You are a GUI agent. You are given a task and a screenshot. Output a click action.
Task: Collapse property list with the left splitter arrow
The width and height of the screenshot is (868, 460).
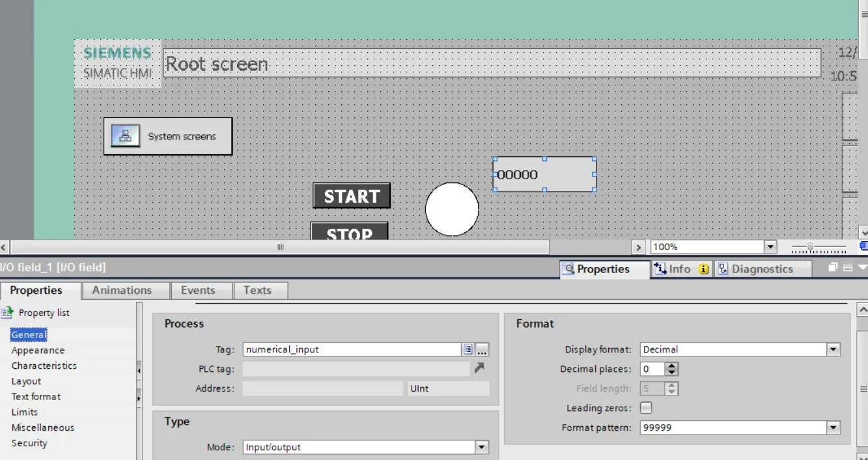pos(139,371)
